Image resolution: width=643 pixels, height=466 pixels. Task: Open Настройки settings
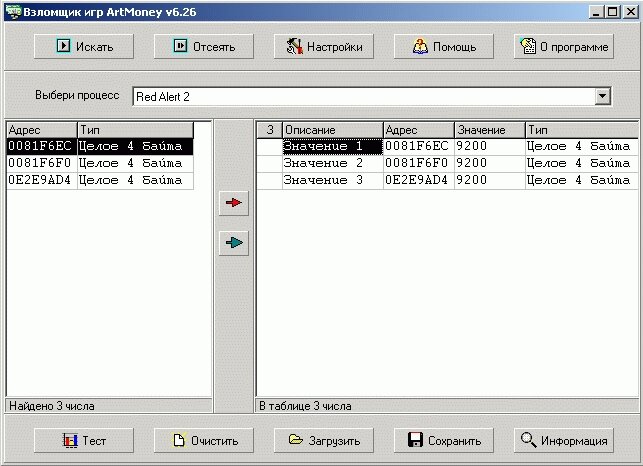(x=324, y=46)
